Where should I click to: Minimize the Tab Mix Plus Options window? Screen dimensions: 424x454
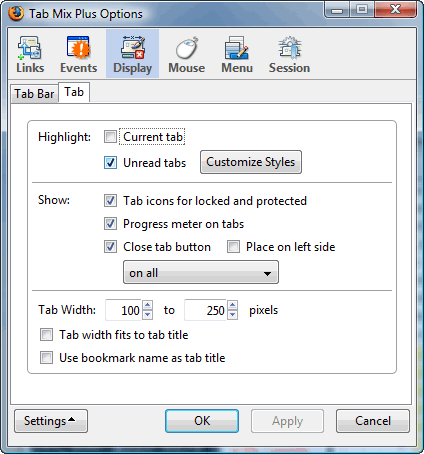(337, 10)
